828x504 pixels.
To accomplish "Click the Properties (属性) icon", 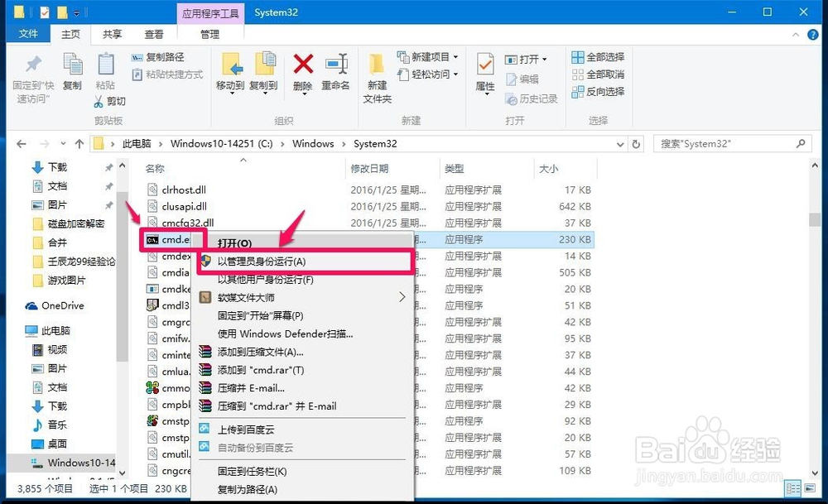I will (485, 65).
